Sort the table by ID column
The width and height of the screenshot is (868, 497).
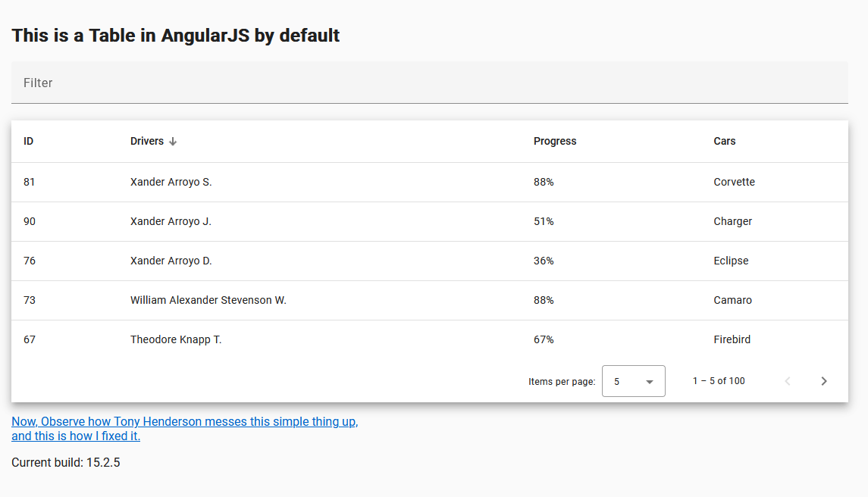coord(29,142)
